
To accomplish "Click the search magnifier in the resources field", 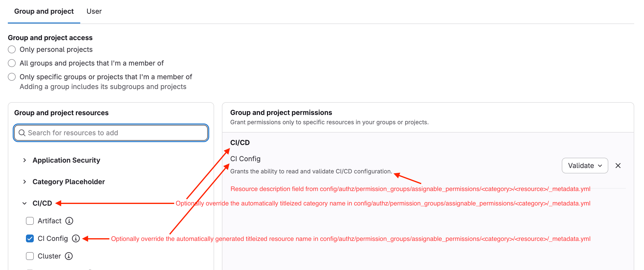I will coord(22,133).
